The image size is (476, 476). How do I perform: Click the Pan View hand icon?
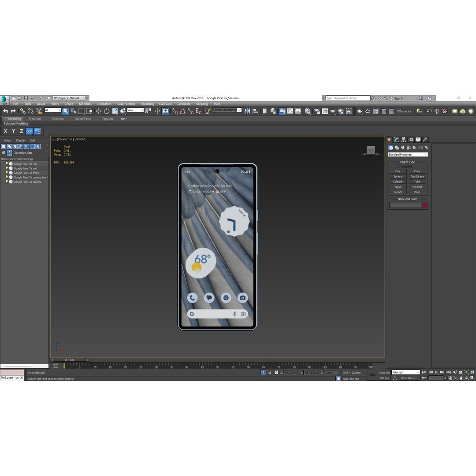click(x=461, y=378)
